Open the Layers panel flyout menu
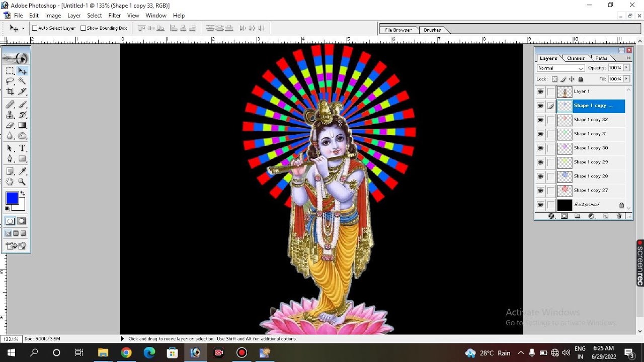The height and width of the screenshot is (362, 644). tap(628, 58)
